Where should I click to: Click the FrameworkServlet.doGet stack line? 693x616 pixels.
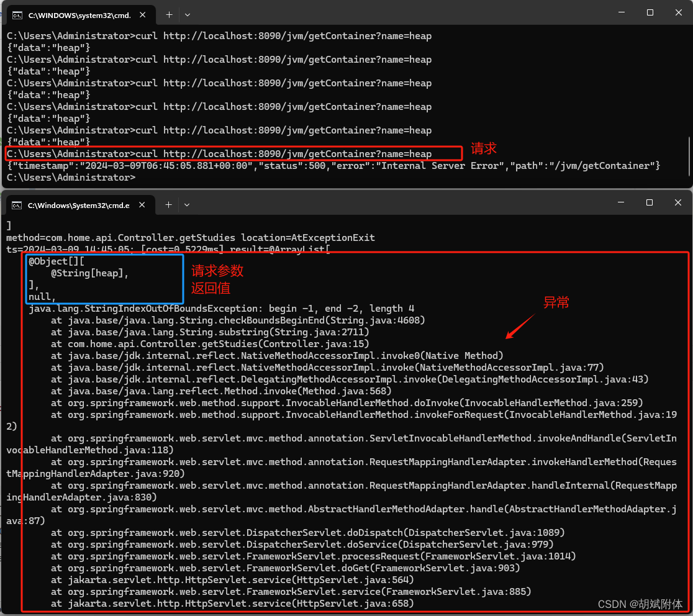(x=285, y=568)
